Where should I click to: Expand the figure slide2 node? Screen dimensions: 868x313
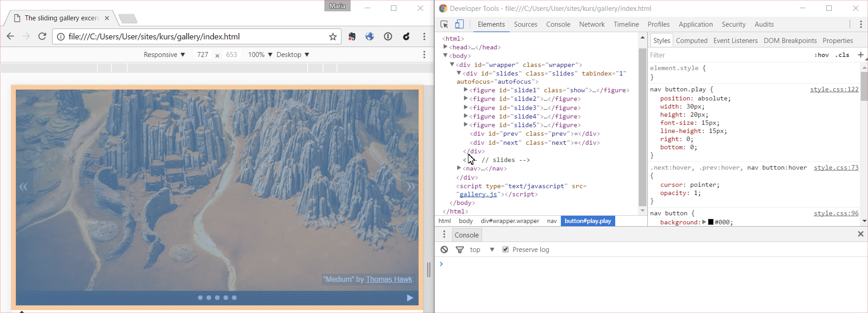(466, 99)
